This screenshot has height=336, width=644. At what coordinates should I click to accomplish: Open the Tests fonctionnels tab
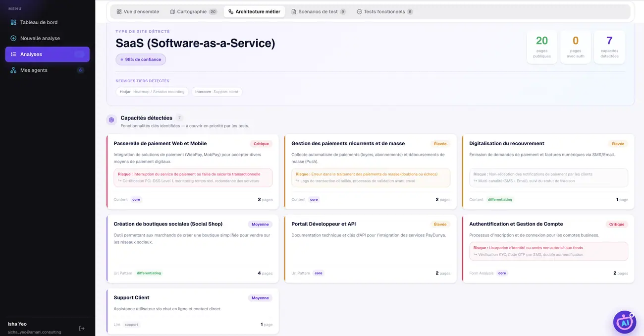click(385, 11)
